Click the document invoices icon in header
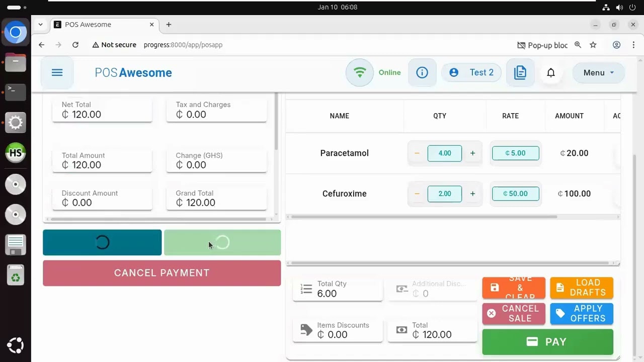The width and height of the screenshot is (644, 362). [x=520, y=72]
